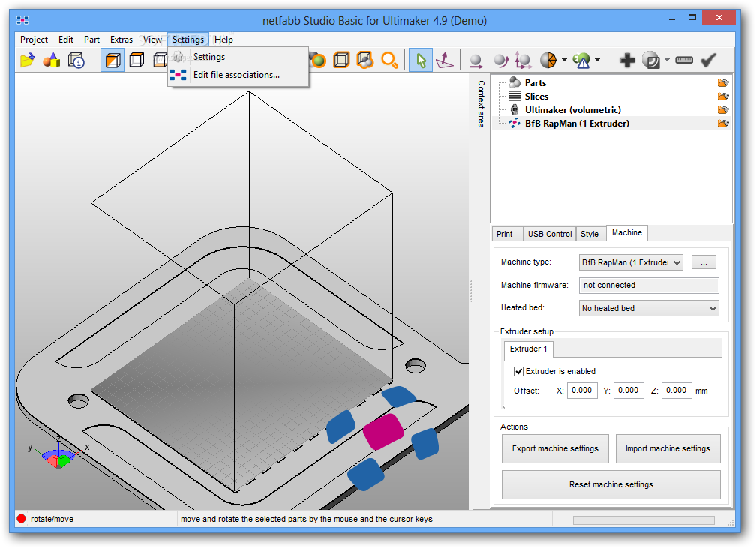This screenshot has width=756, height=548.
Task: Open a project with the folder icon
Action: coord(27,61)
